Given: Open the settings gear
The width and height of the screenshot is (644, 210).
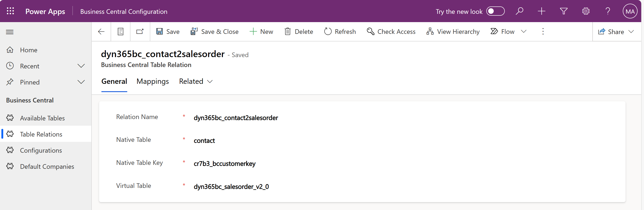Looking at the screenshot, I should coord(586,11).
